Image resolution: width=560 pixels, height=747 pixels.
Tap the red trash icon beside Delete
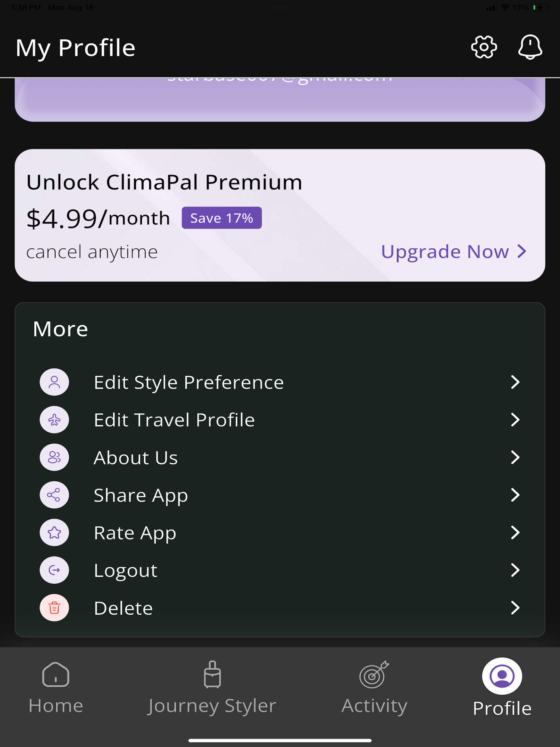point(54,607)
